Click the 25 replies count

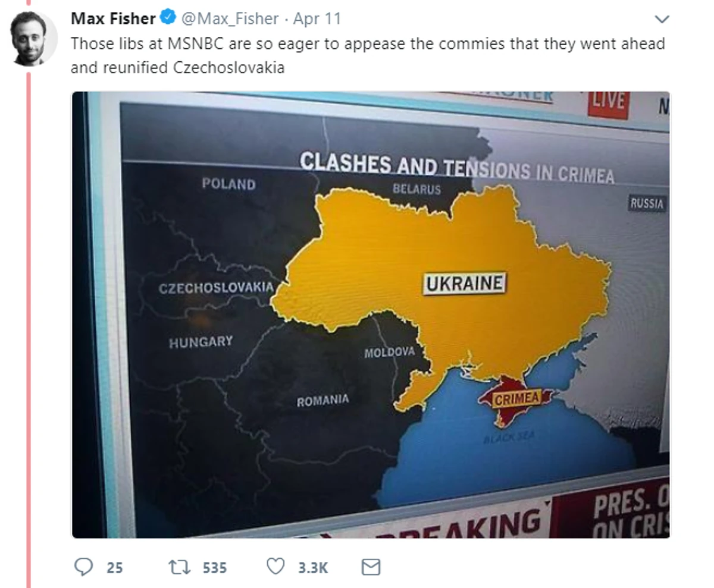tap(115, 568)
